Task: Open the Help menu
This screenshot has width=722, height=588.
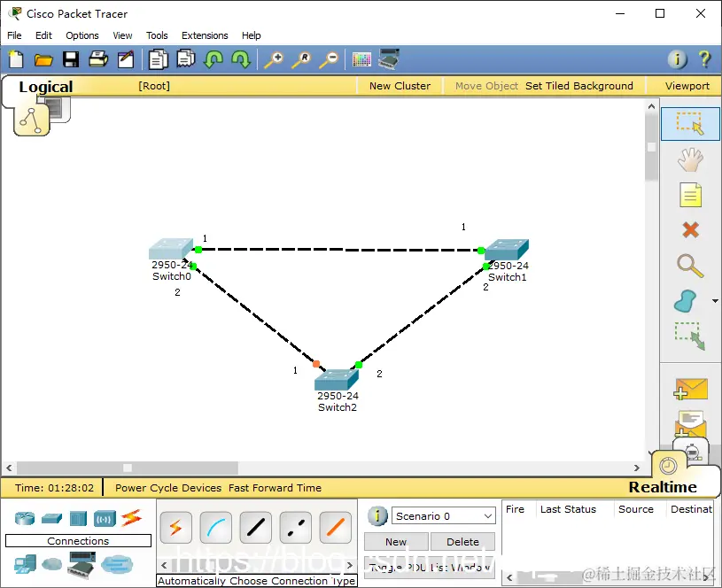Action: click(x=252, y=35)
